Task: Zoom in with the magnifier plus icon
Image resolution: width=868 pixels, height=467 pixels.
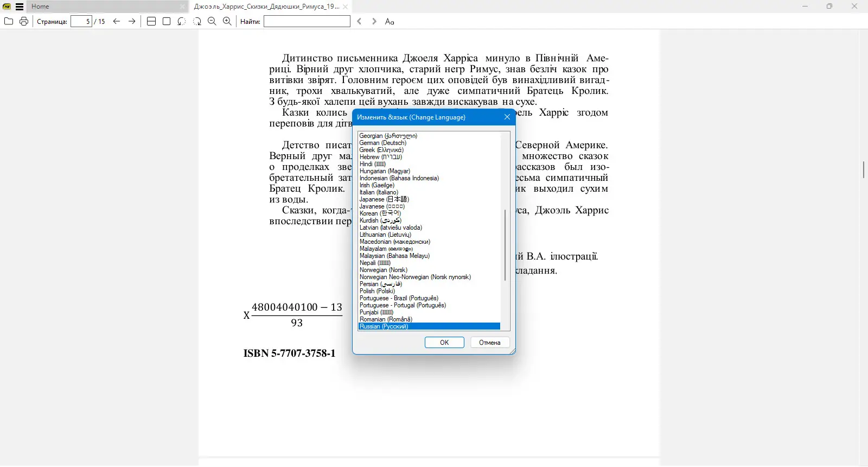Action: [227, 21]
